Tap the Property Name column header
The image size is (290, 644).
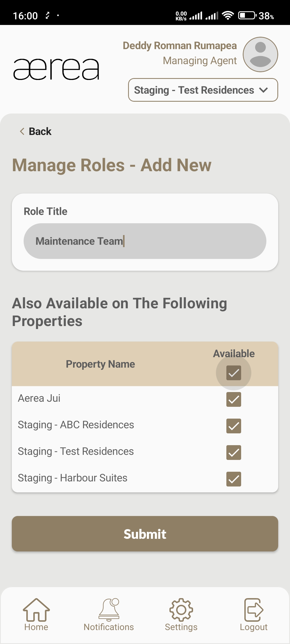click(100, 364)
